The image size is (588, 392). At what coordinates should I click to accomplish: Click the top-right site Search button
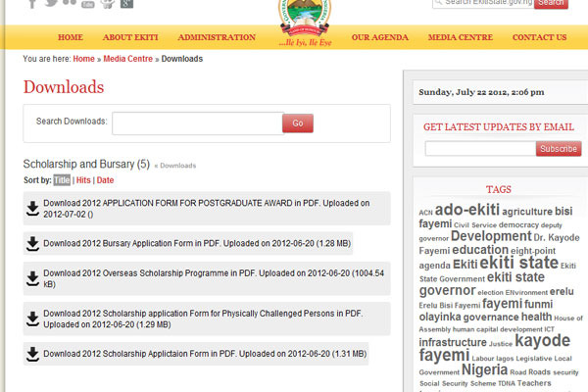pos(551,3)
